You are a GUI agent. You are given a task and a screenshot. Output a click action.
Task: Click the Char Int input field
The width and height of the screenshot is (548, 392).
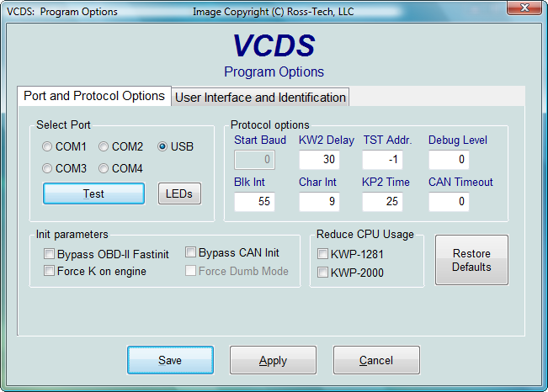[319, 202]
